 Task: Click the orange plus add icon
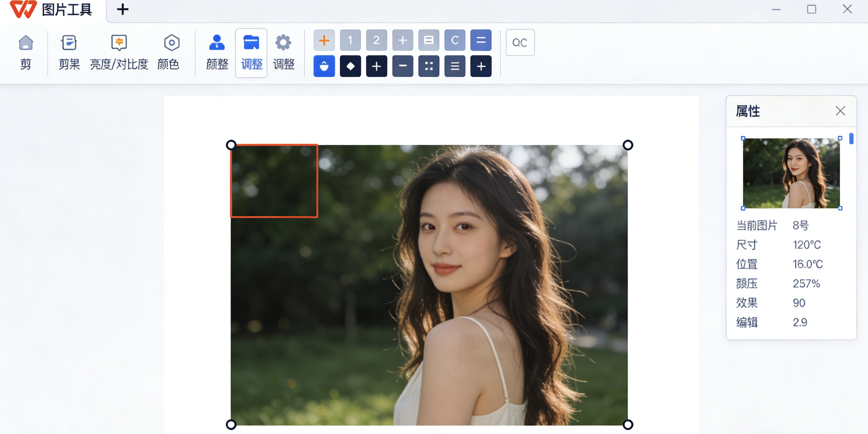click(324, 40)
